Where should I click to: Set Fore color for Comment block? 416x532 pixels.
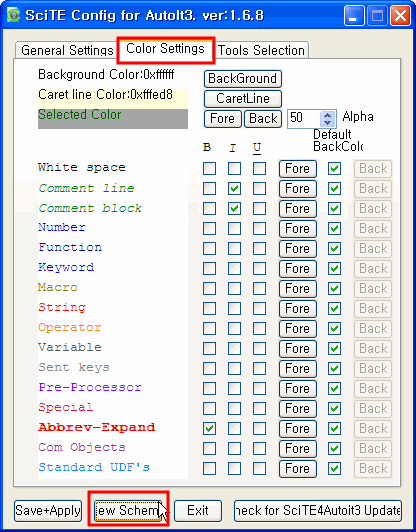click(298, 209)
